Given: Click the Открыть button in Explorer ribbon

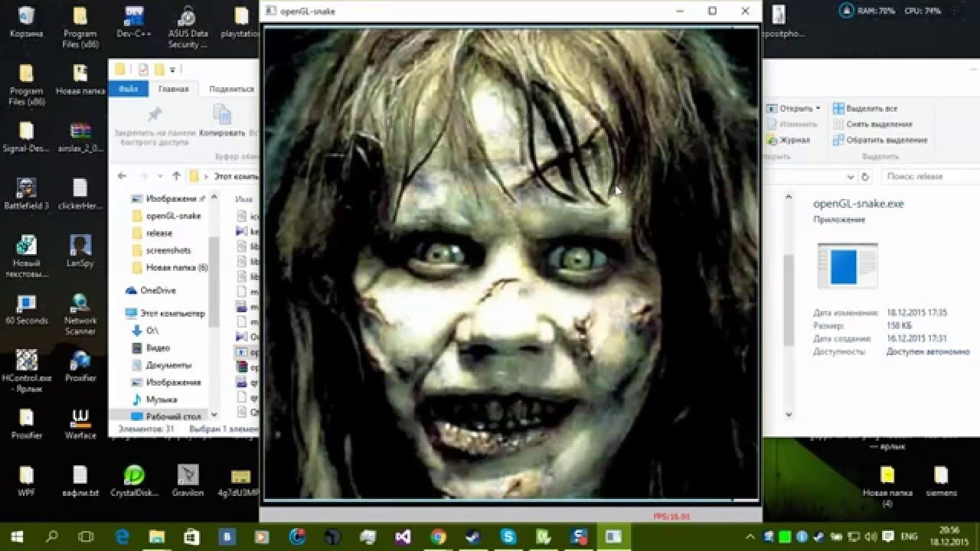Looking at the screenshot, I should (x=790, y=109).
